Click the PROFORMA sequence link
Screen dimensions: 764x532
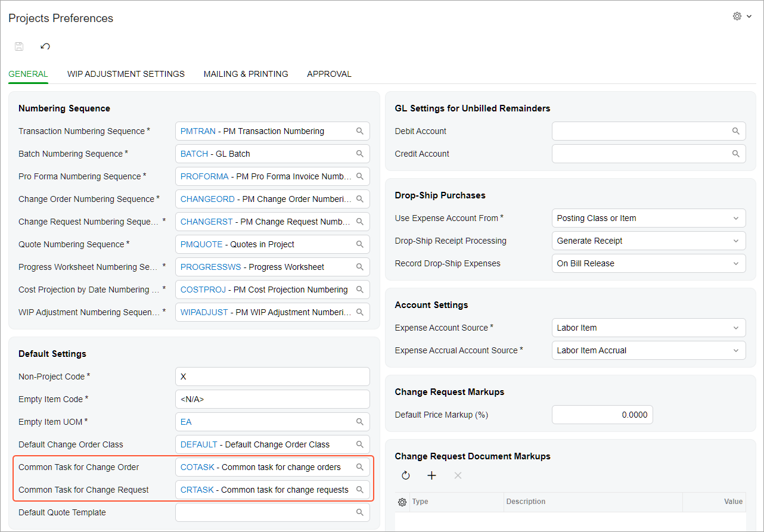(204, 176)
